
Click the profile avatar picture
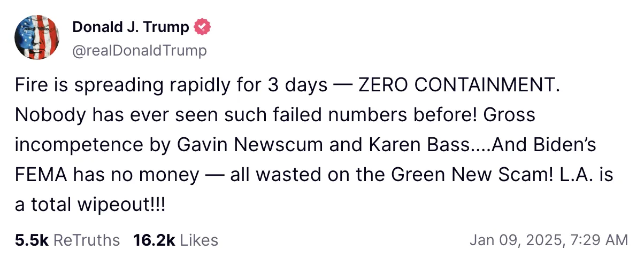point(36,37)
